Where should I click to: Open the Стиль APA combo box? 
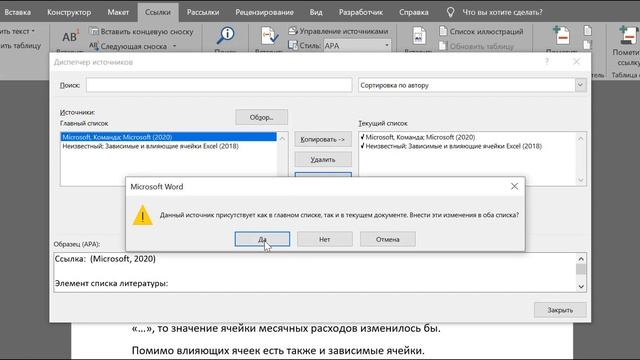[x=357, y=46]
